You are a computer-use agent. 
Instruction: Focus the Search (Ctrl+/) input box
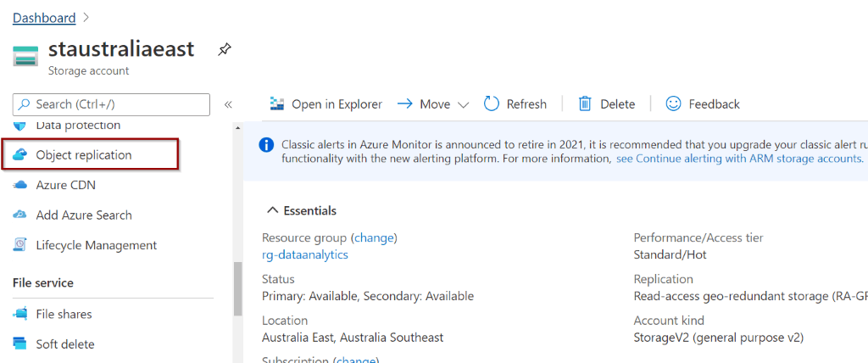111,104
